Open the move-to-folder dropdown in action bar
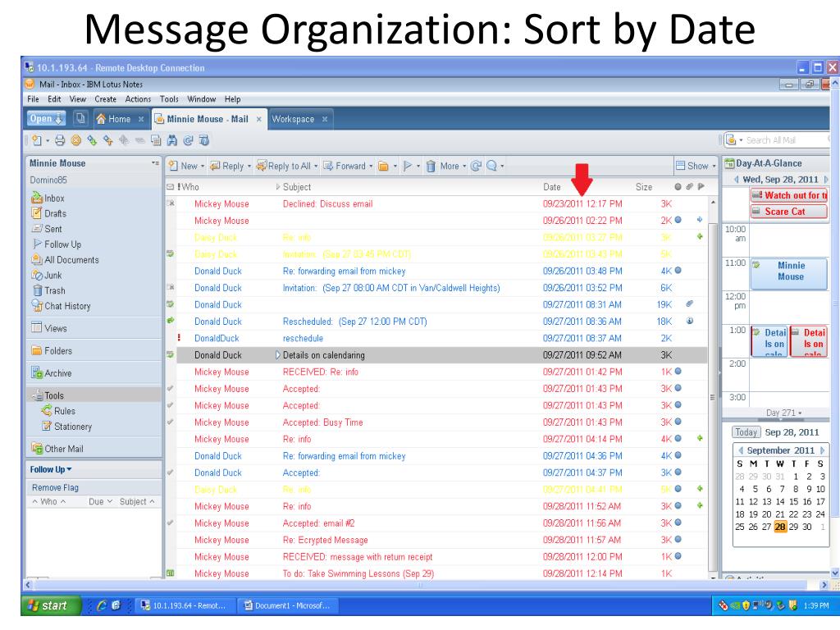Screen dimensions: 840x630 [395, 167]
